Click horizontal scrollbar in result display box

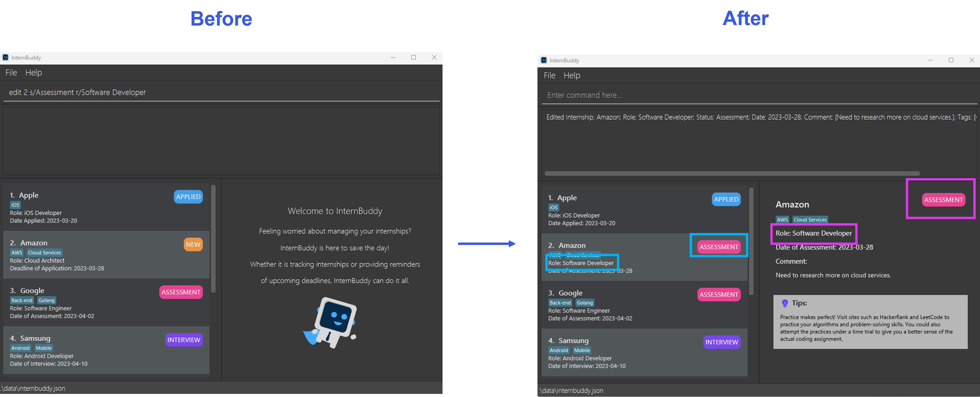(x=732, y=174)
